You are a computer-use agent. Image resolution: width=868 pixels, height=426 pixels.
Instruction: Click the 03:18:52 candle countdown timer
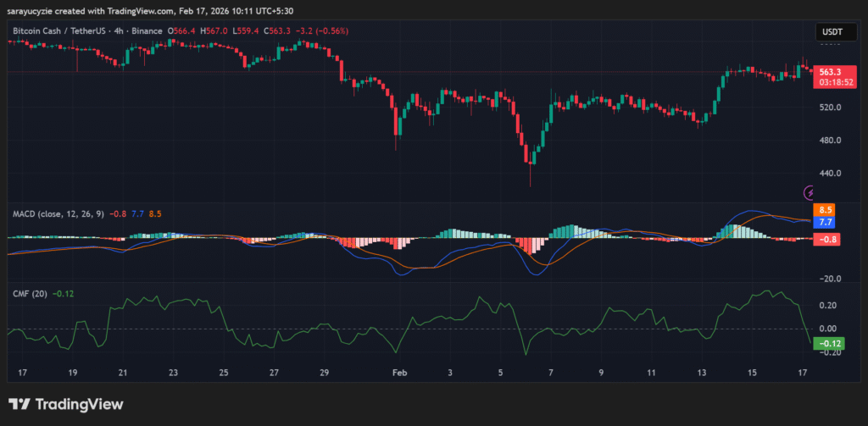click(x=830, y=83)
